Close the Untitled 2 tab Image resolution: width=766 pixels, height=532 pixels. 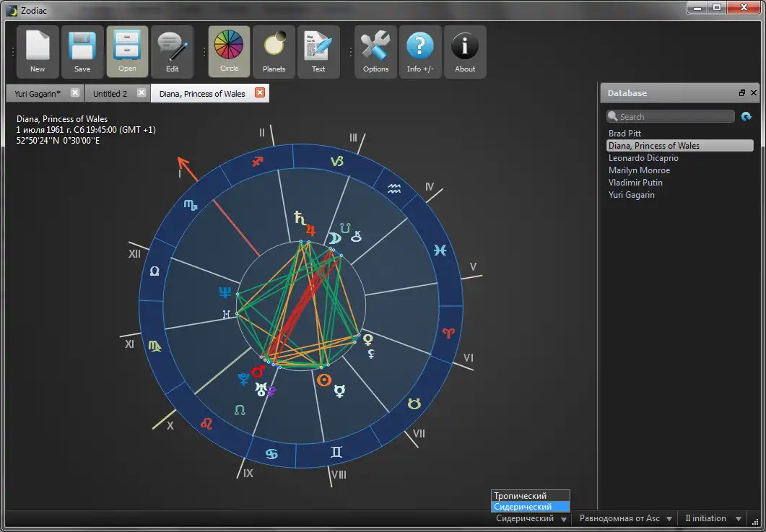pos(142,93)
